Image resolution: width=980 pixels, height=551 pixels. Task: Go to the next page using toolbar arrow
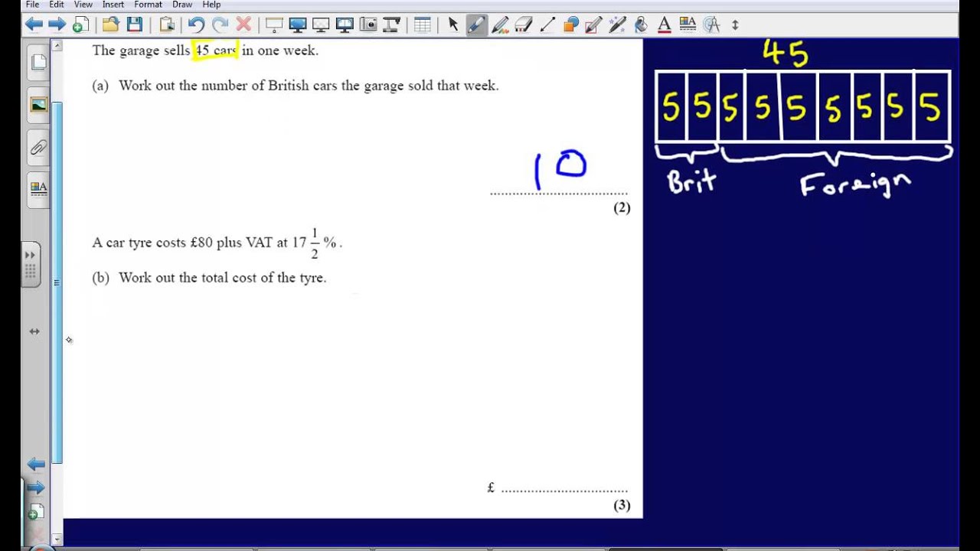point(57,24)
